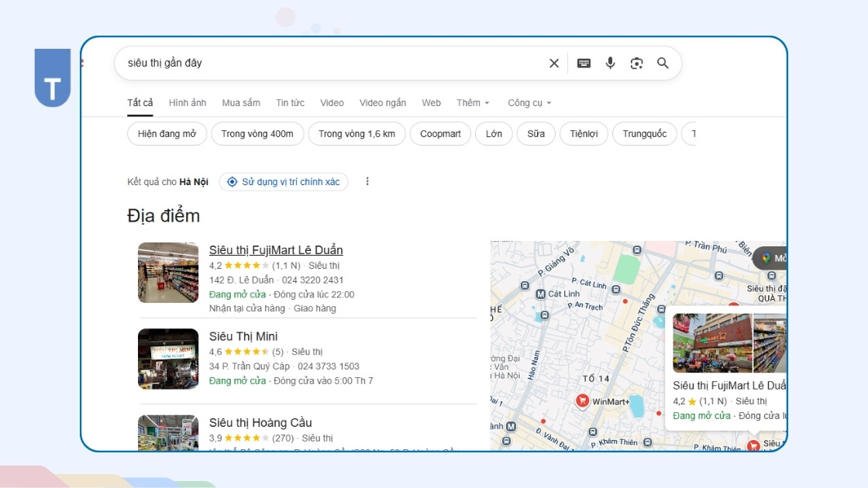Open the 'Thêm' dropdown menu

[471, 102]
